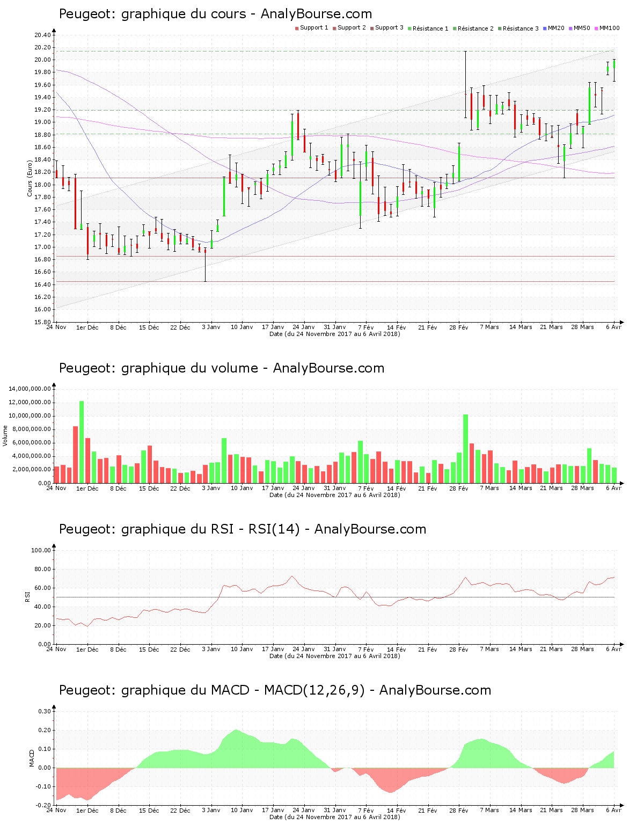644x832 pixels.
Task: Click the -0.20 tick on MACD axis
Action: point(43,805)
